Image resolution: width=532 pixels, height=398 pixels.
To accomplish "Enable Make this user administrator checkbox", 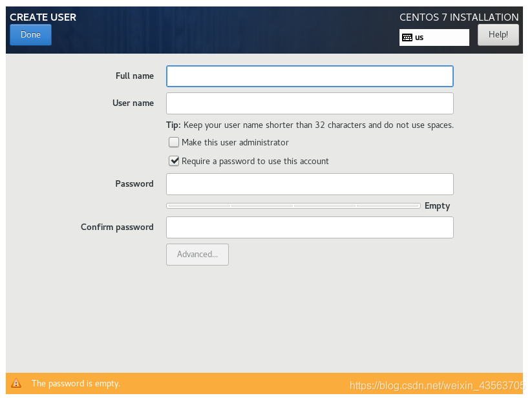I will coord(174,142).
